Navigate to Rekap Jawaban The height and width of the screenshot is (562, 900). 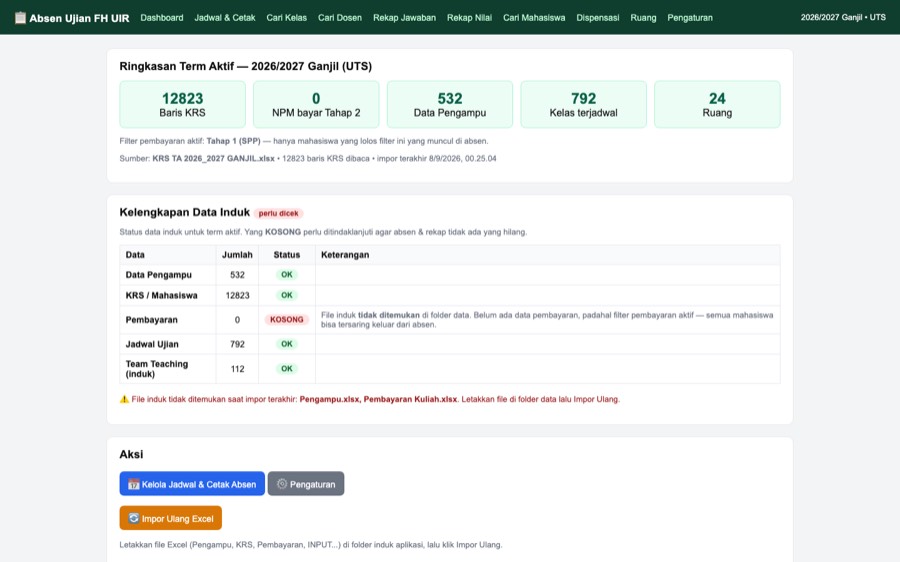click(404, 18)
